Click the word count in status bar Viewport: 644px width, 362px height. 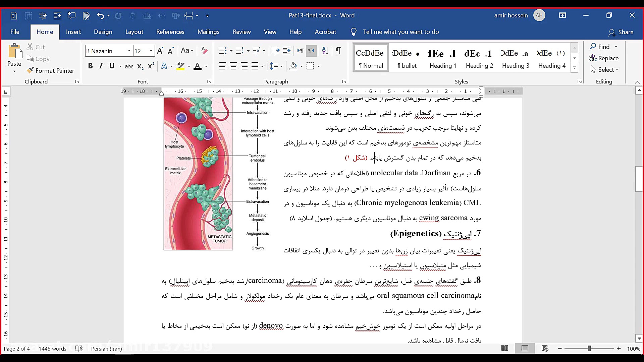(52, 349)
